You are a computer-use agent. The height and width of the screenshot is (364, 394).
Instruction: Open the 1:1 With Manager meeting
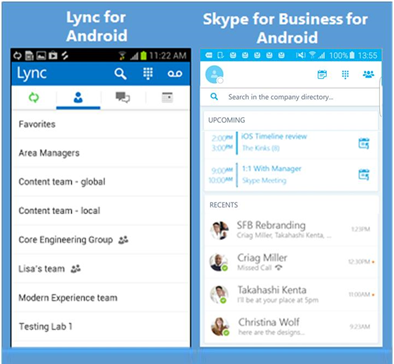tap(291, 175)
